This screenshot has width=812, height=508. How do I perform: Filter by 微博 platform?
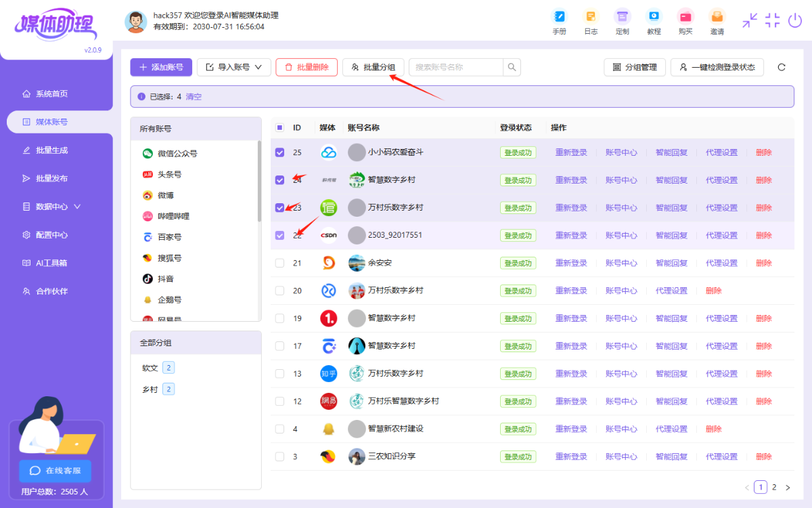point(158,195)
